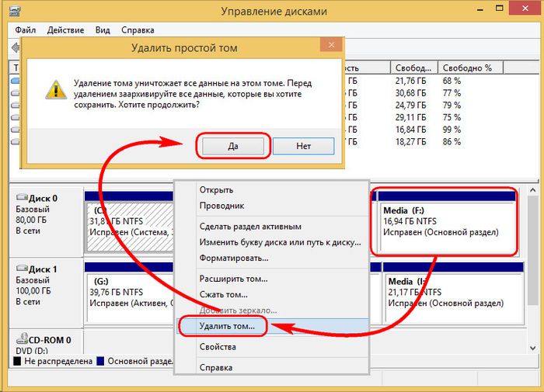The height and width of the screenshot is (392, 544).
Task: Choose Открыть from the context menu
Action: coord(216,190)
